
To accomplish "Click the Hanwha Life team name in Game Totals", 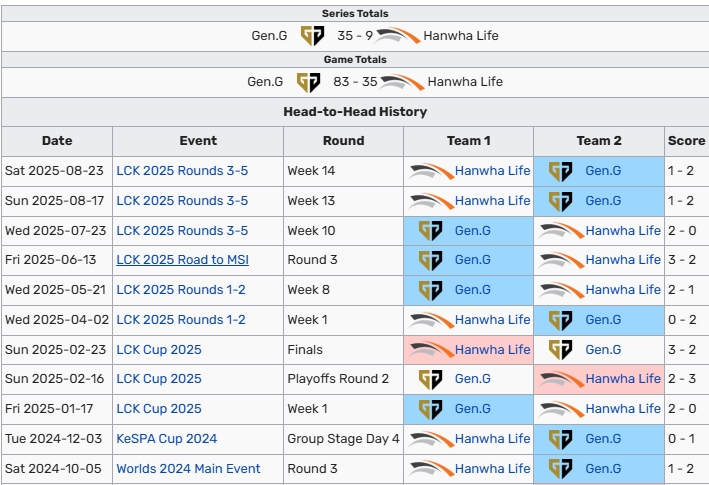I will pyautogui.click(x=465, y=82).
